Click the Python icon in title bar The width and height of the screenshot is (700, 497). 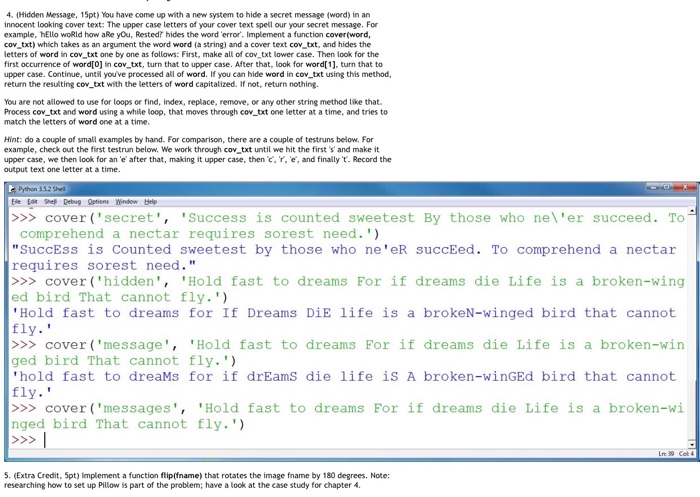[x=12, y=189]
